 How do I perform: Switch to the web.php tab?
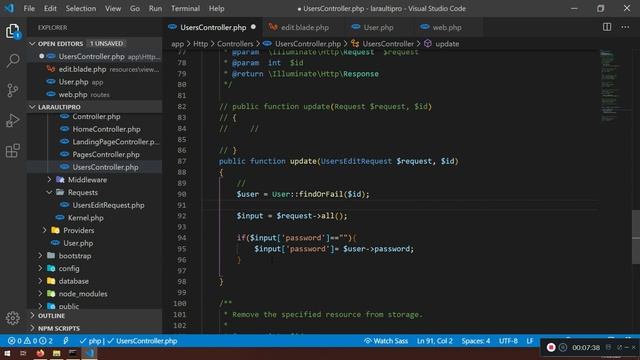coord(447,27)
